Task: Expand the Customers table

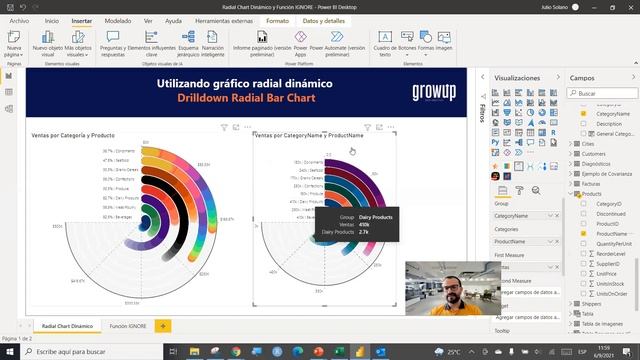Action: coord(571,154)
